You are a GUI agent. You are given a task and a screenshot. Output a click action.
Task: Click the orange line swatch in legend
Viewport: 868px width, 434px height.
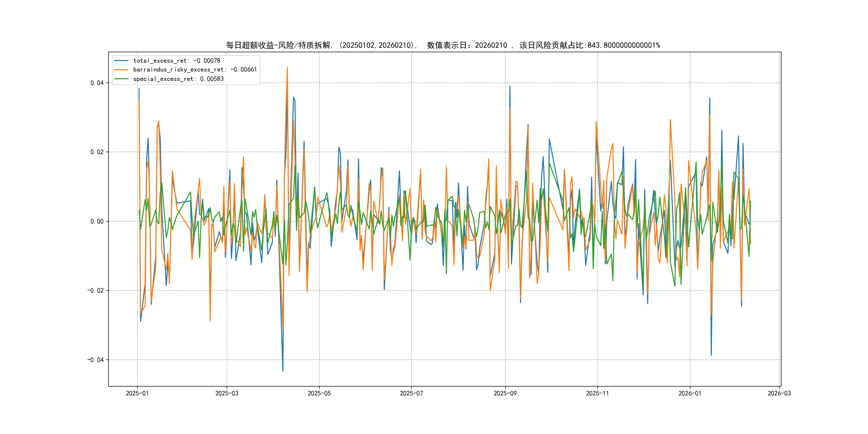(121, 70)
